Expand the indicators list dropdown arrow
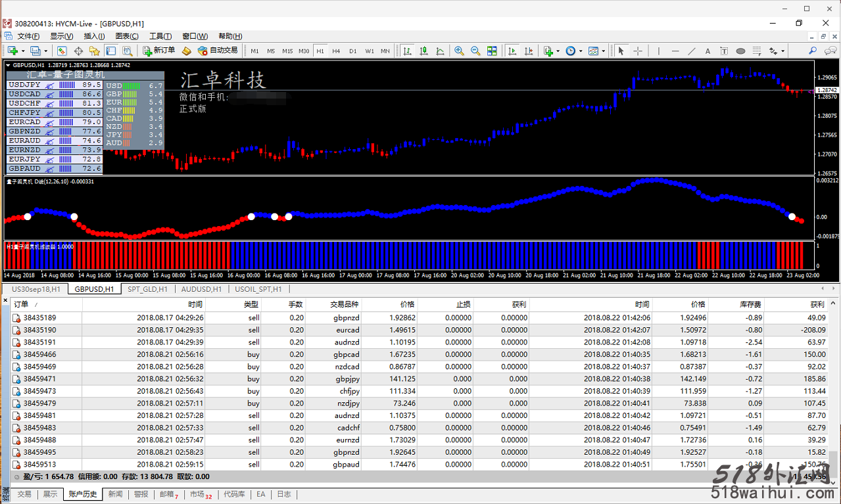Image resolution: width=841 pixels, height=504 pixels. 558,51
